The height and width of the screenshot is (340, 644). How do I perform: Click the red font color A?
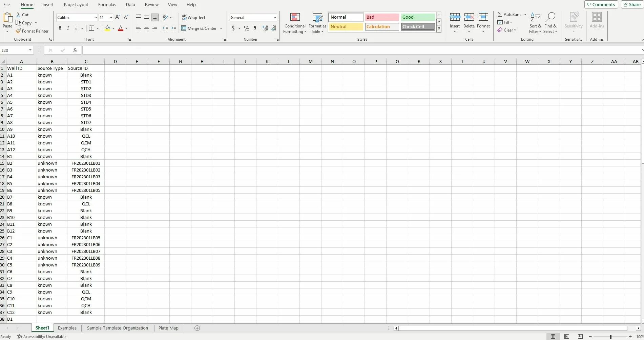121,28
